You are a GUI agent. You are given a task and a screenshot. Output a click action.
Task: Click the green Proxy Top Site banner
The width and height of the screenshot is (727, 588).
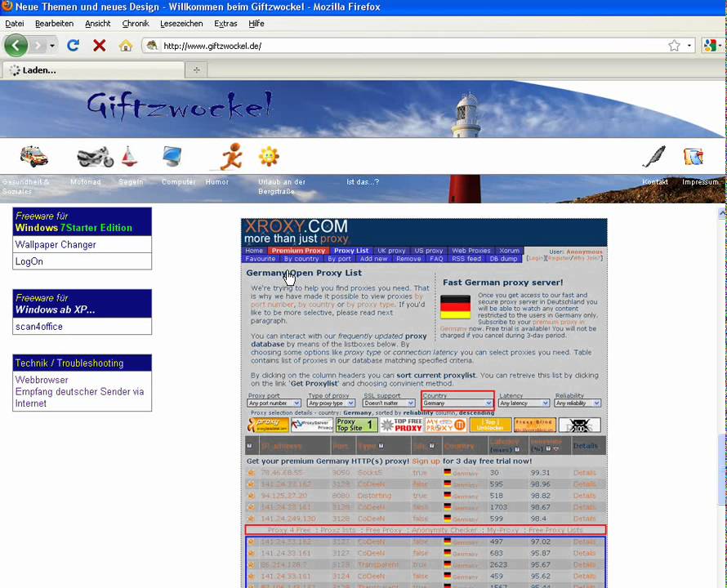pyautogui.click(x=356, y=425)
